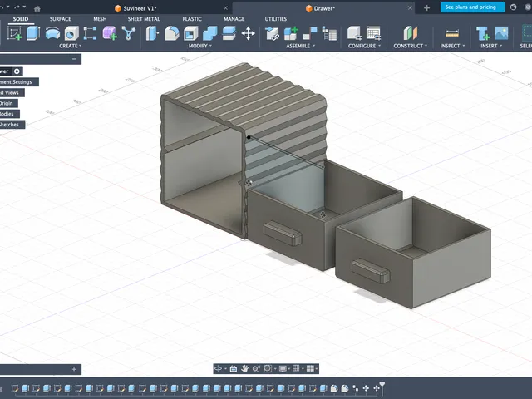Select the Revolve tool

(x=52, y=33)
